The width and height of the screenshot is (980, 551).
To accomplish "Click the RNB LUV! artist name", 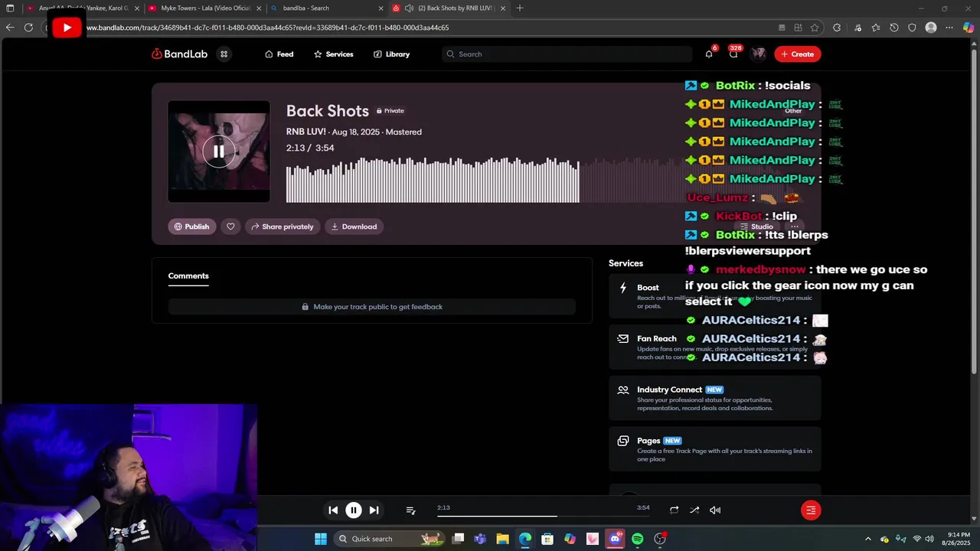I will pyautogui.click(x=306, y=132).
